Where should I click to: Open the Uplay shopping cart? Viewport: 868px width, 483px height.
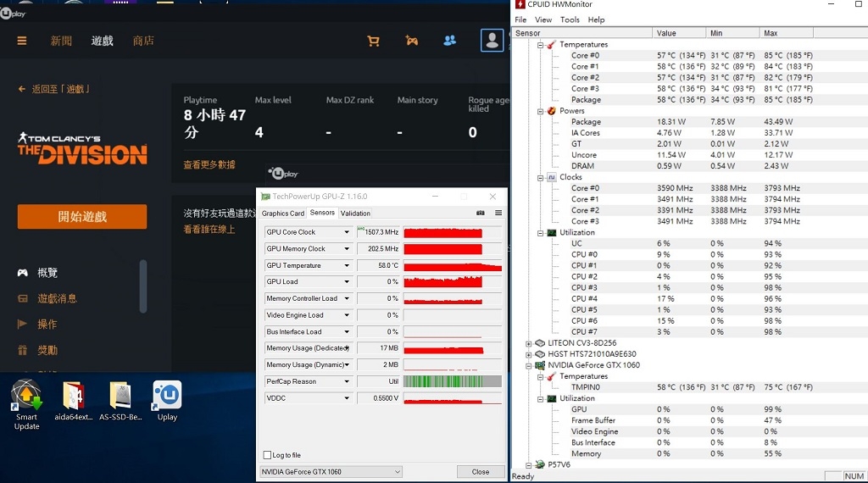coord(373,41)
